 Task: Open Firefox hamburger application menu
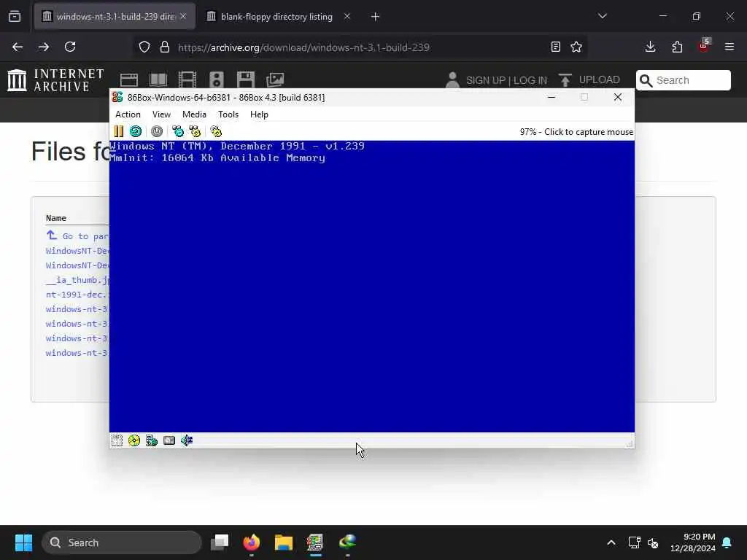pos(729,47)
